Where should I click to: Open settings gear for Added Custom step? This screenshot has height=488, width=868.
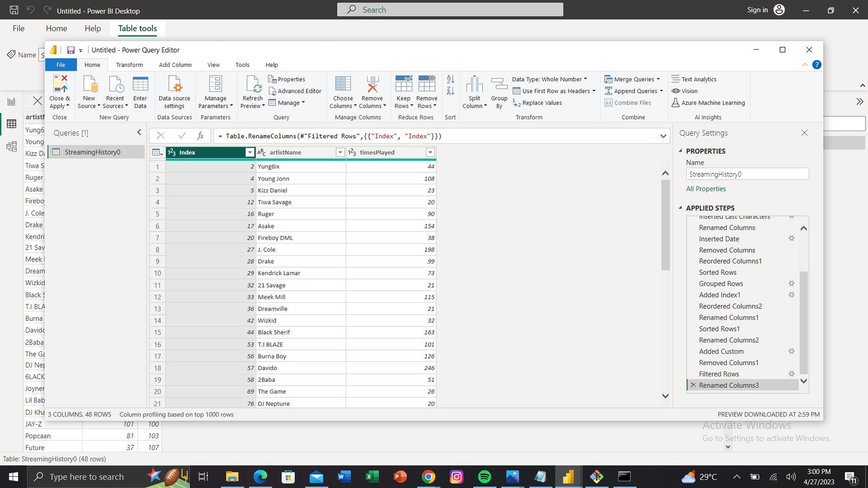tap(792, 351)
